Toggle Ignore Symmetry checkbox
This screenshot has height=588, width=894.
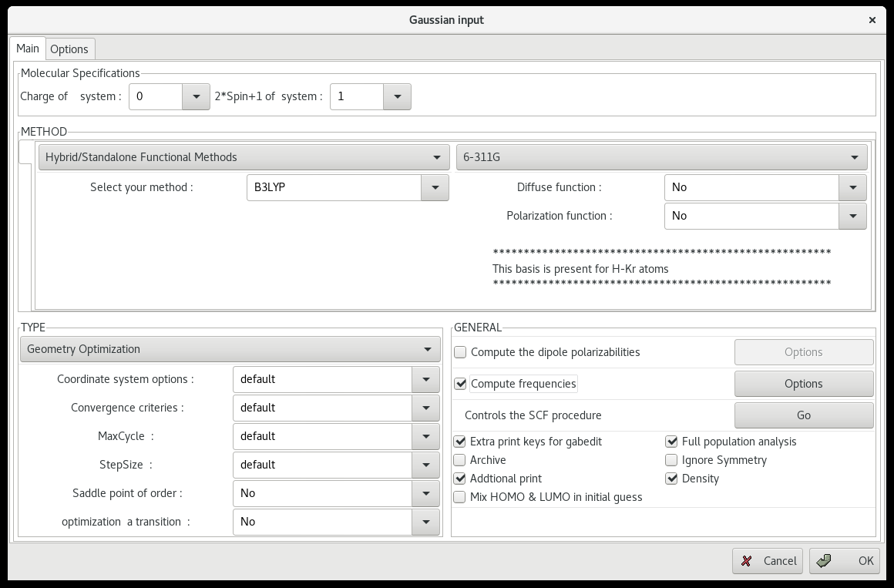click(671, 460)
